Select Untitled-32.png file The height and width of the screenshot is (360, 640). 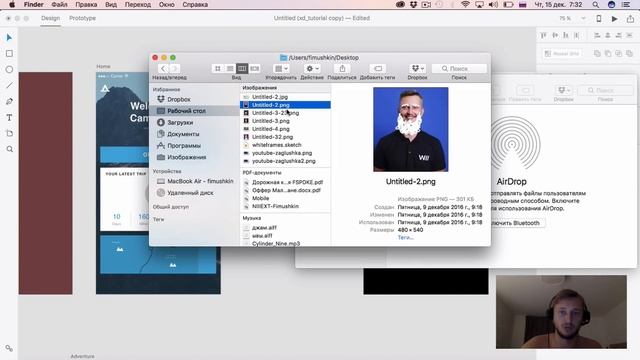[x=285, y=137]
